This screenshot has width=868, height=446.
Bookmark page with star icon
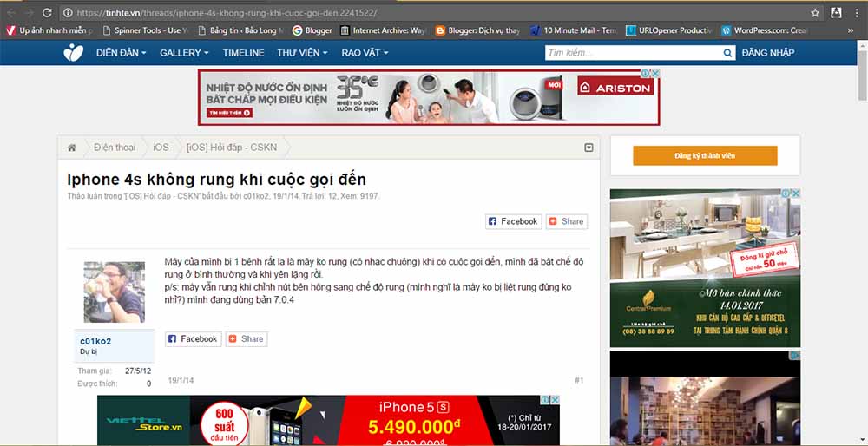tap(815, 12)
